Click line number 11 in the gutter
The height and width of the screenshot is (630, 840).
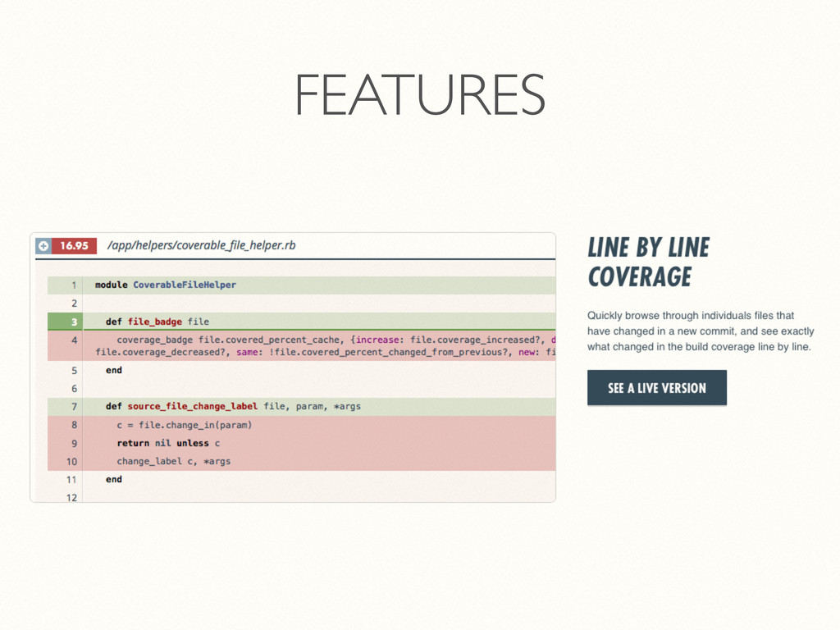[72, 479]
